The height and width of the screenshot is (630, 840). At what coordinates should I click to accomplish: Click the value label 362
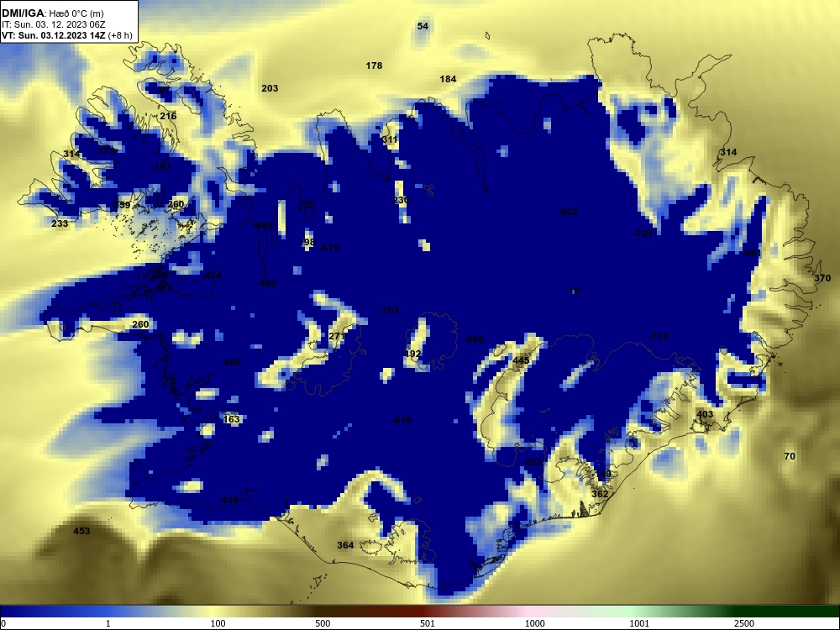point(600,494)
